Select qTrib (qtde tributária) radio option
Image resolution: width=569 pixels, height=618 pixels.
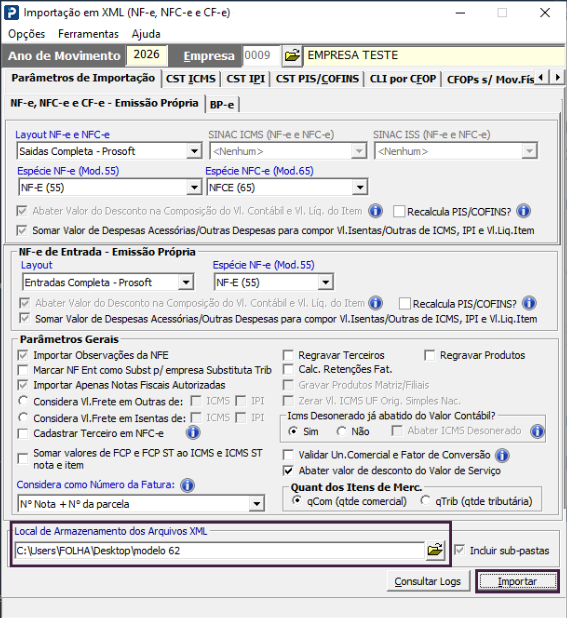(x=425, y=501)
